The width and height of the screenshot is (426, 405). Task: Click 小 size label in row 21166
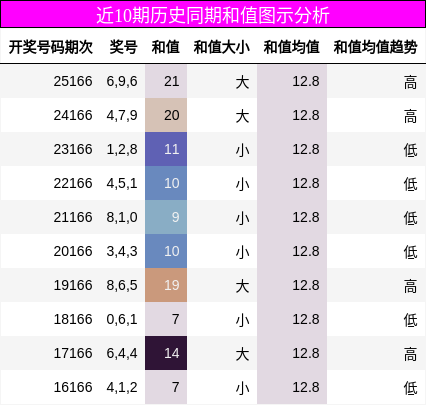point(242,218)
